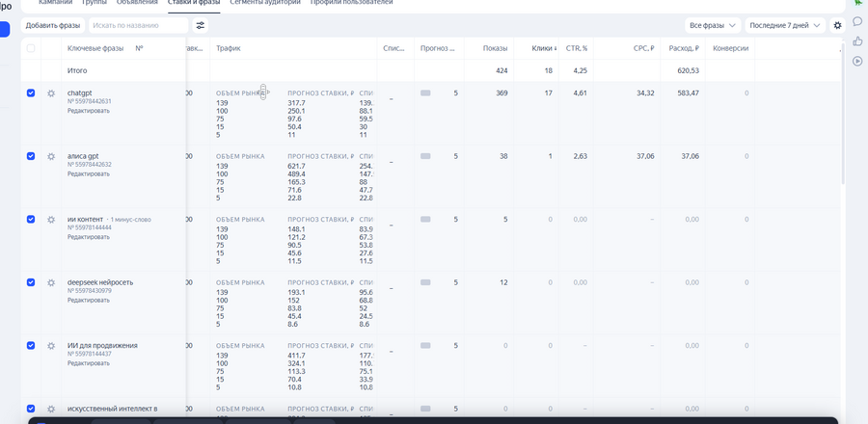Open table column settings gear

click(x=837, y=25)
